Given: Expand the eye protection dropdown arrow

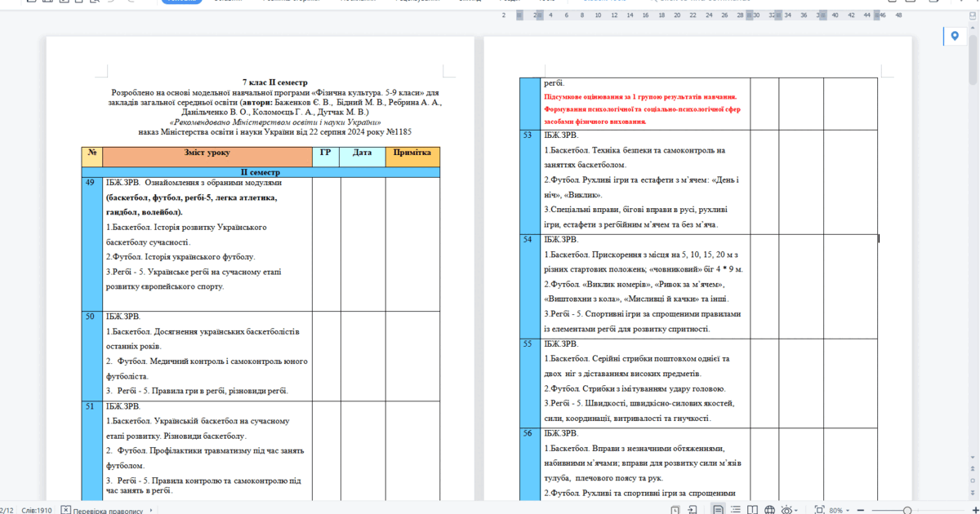Looking at the screenshot, I should coord(798,510).
